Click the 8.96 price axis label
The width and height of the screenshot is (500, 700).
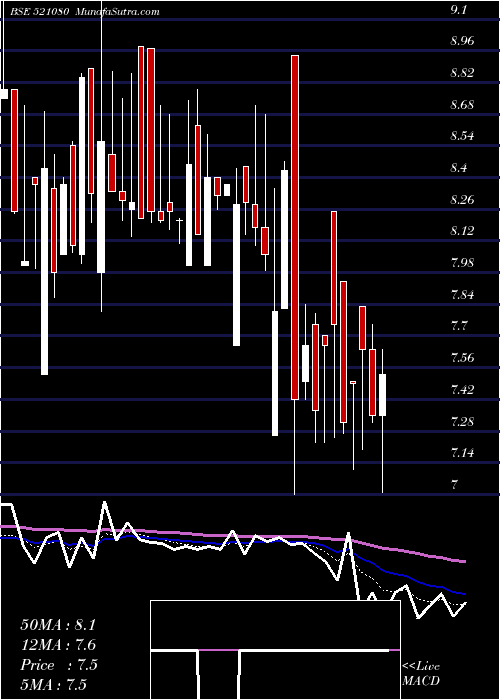[462, 42]
